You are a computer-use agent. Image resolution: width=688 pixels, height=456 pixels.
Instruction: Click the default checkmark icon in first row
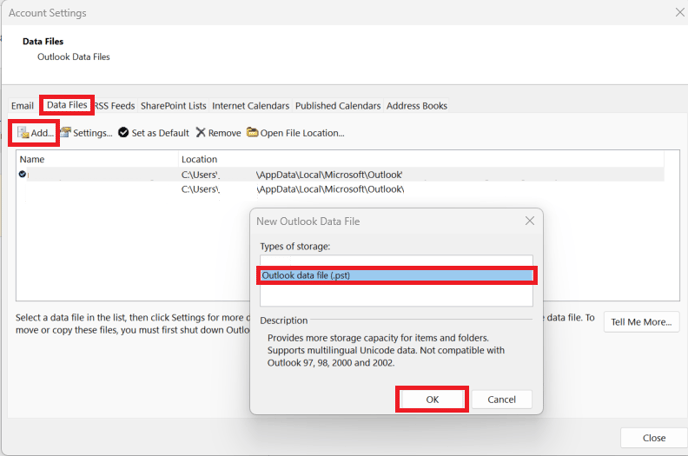click(22, 174)
